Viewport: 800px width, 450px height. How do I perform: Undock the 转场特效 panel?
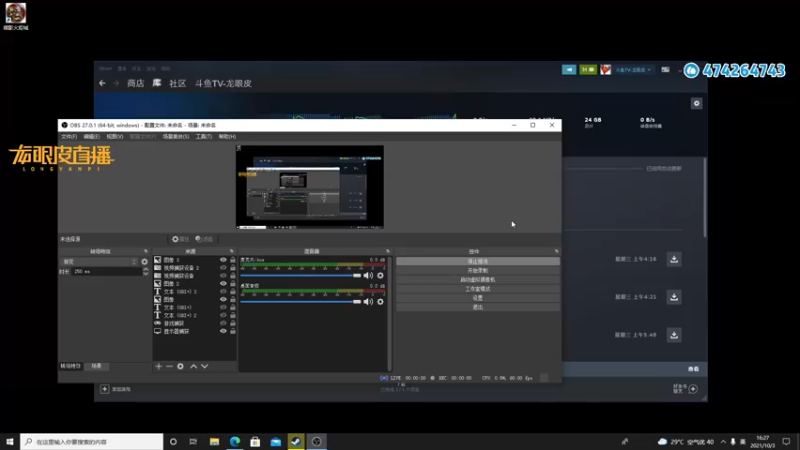[146, 252]
